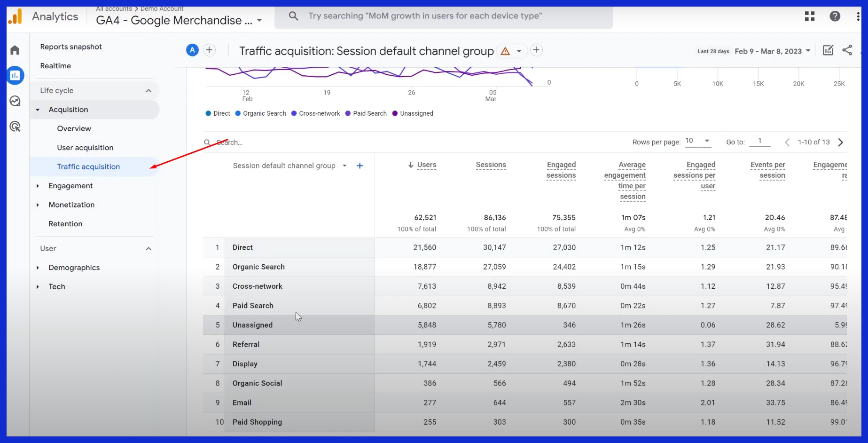Image resolution: width=868 pixels, height=443 pixels.
Task: Expand the Tech group
Action: pyautogui.click(x=38, y=286)
